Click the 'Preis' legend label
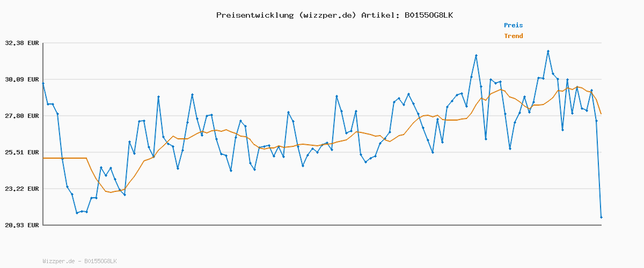644x268 pixels. pos(513,25)
